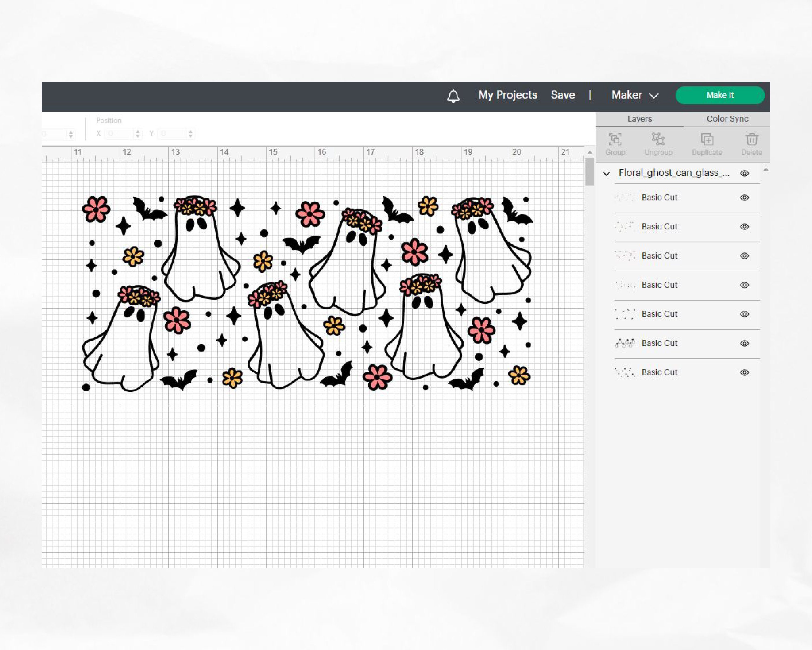
Task: Switch to the Layers tab
Action: tap(640, 119)
